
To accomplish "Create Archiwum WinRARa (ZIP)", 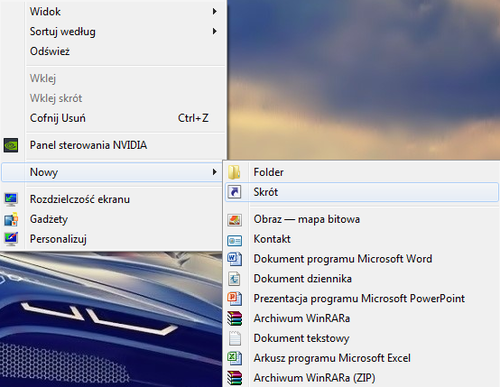I will click(362, 378).
